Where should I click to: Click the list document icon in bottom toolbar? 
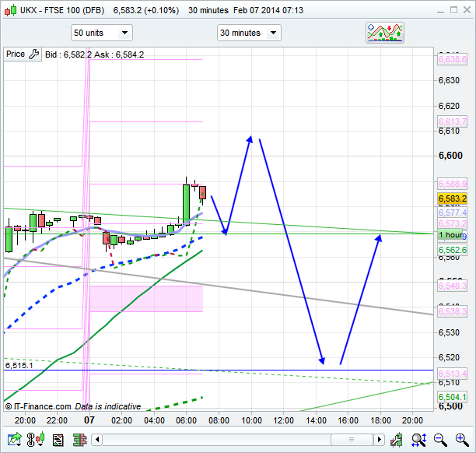pyautogui.click(x=58, y=441)
